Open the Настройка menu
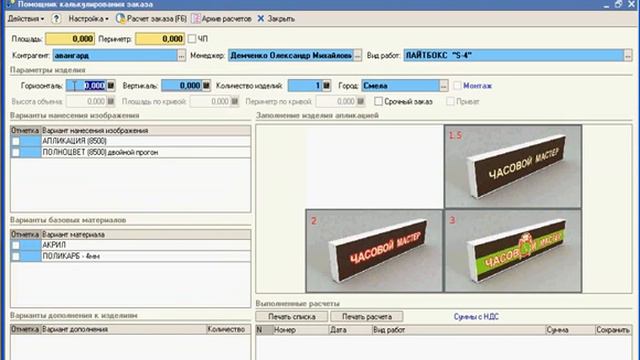Screen dimensions: 640x360 (x=88, y=19)
